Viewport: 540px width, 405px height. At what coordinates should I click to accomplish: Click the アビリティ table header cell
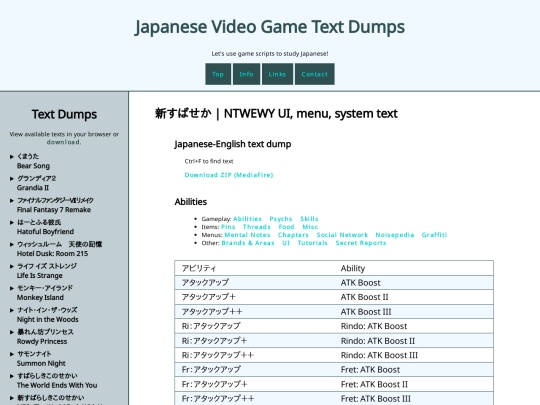[x=255, y=268]
